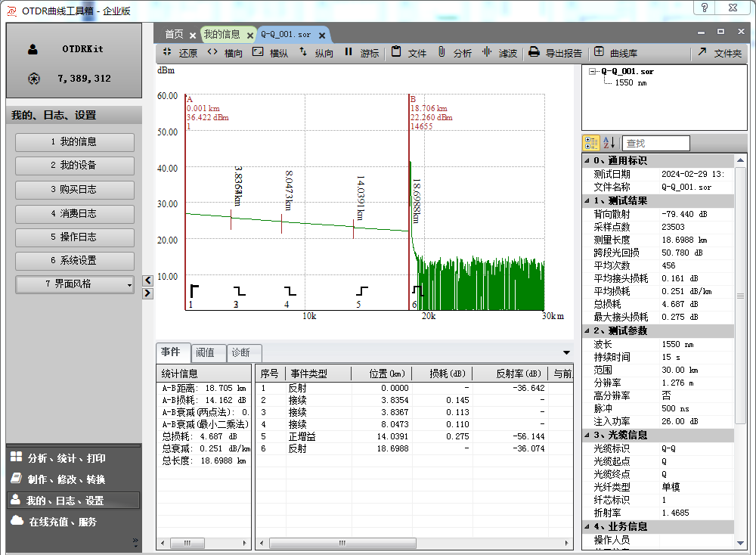Screen dimensions: 756x555
Task: Open the 分析 analysis tool
Action: coord(454,53)
